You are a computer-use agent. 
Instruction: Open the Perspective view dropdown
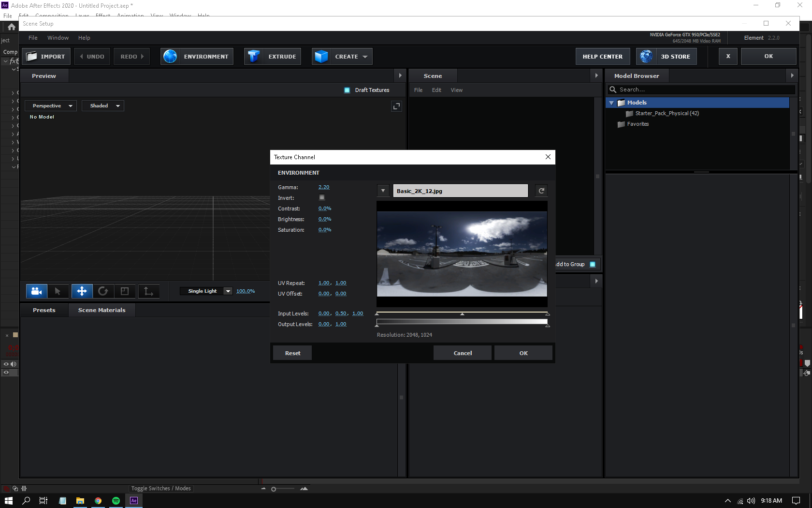pos(50,105)
